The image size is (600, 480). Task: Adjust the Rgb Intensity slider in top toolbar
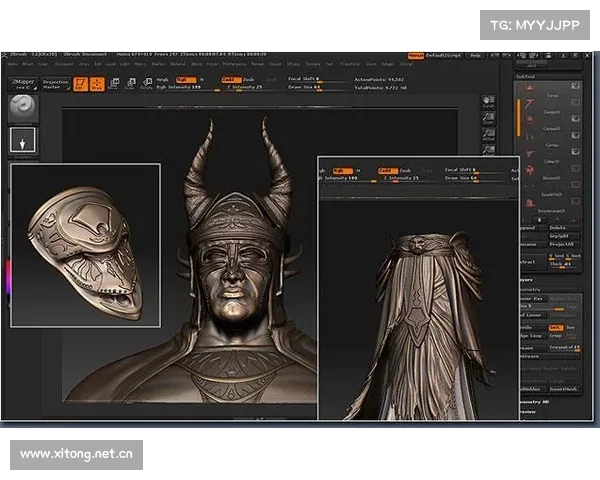[188, 88]
